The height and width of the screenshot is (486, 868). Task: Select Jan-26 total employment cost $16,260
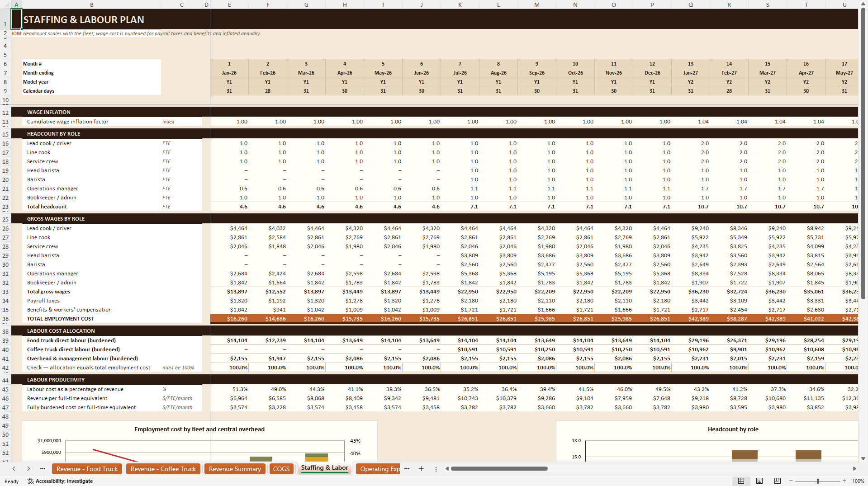(x=229, y=319)
